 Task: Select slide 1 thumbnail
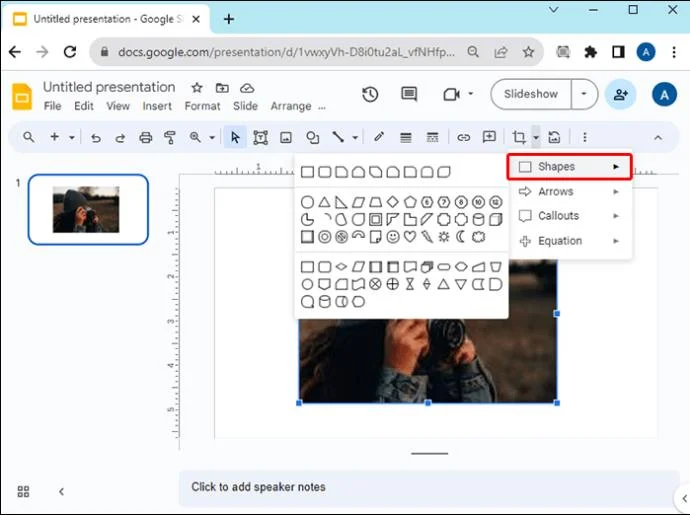coord(88,209)
